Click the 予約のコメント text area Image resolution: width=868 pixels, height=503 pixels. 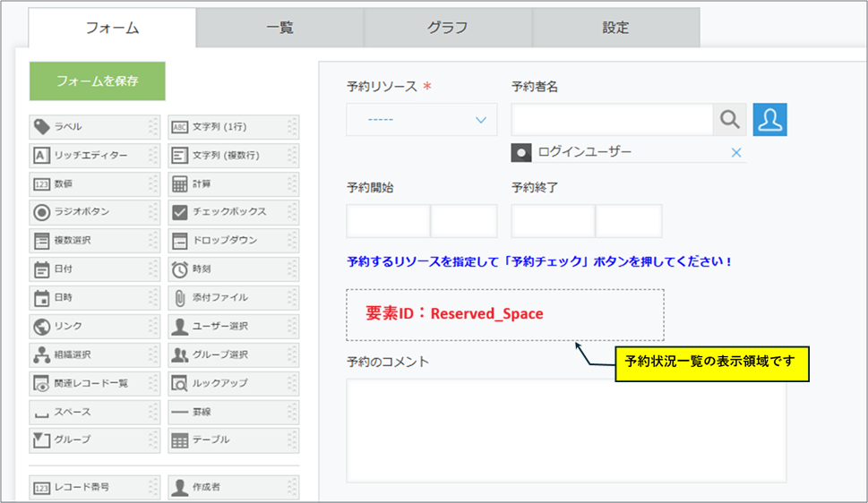[x=565, y=430]
